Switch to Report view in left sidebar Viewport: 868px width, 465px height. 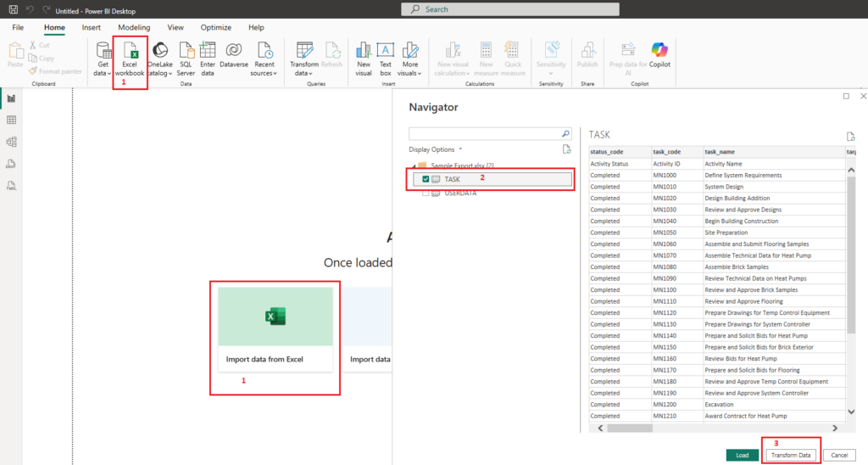coord(11,98)
